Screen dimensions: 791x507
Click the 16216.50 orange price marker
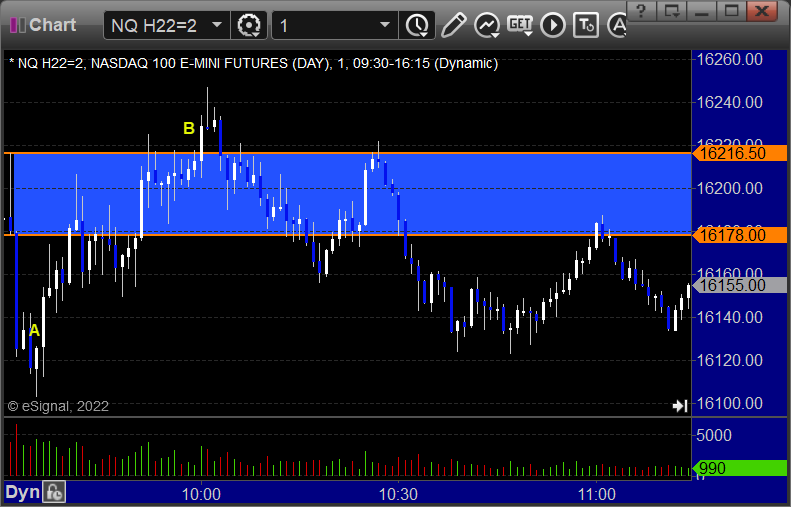pos(739,153)
